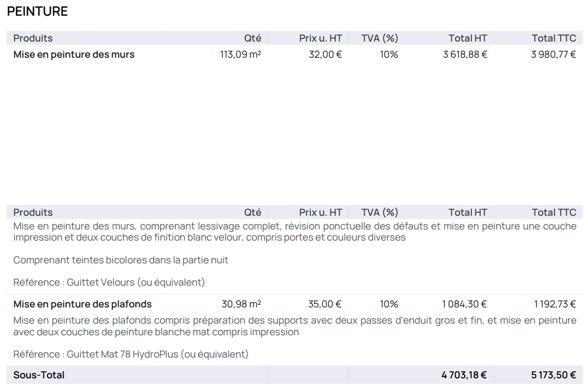Select the Total TTC value 3 980,77 €
588x392 pixels.
(554, 54)
